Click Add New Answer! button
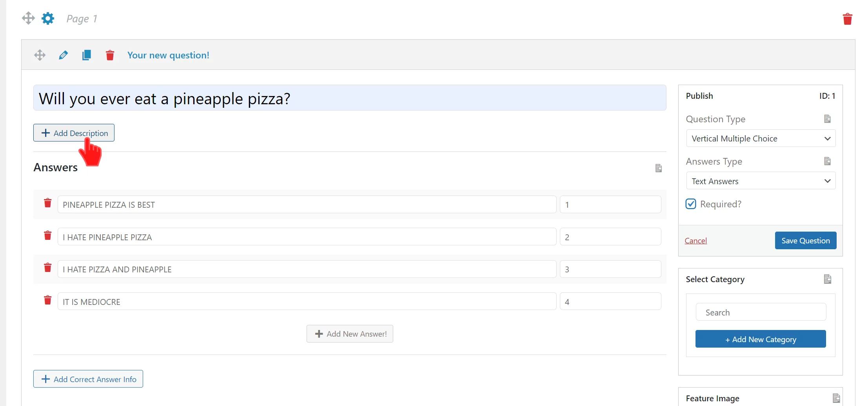This screenshot has height=406, width=868. pos(350,334)
